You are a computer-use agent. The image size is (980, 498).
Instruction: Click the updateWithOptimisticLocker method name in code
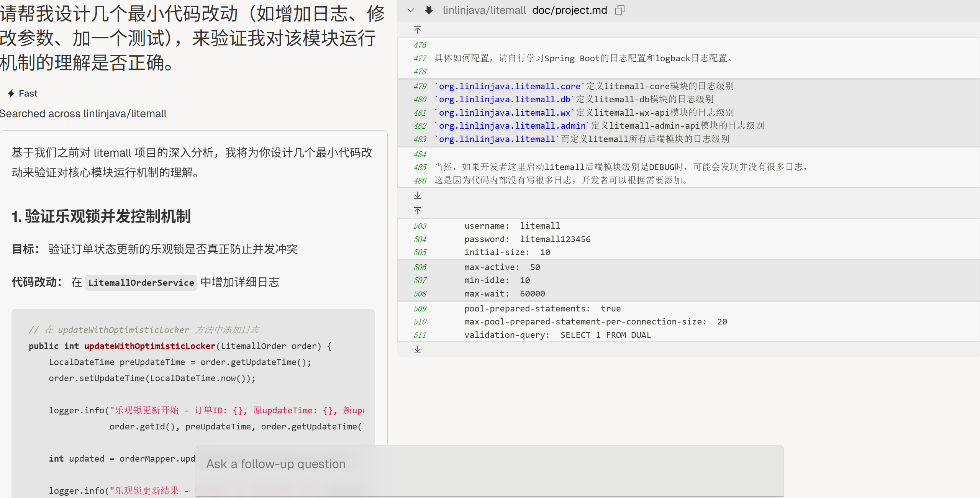[150, 346]
